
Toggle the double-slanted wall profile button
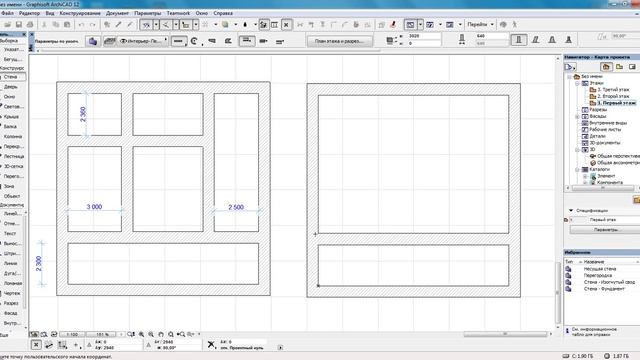(568, 40)
